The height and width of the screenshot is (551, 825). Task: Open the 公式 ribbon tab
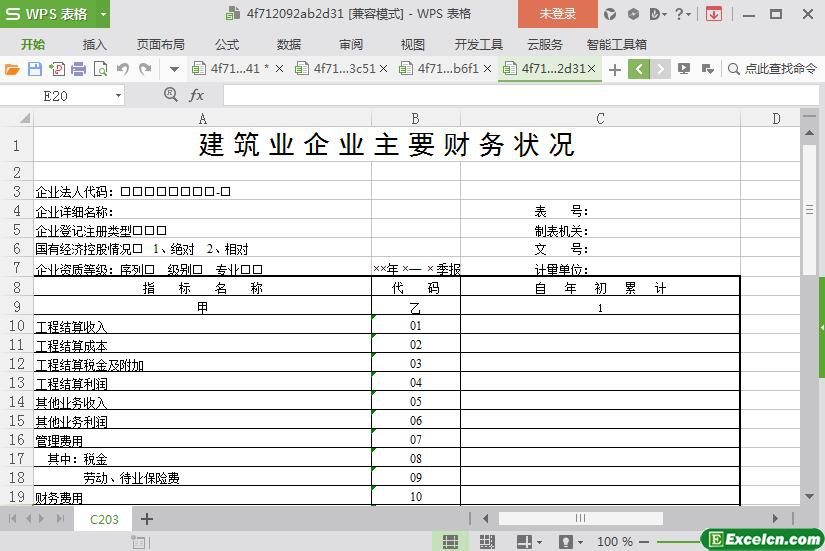click(x=227, y=45)
